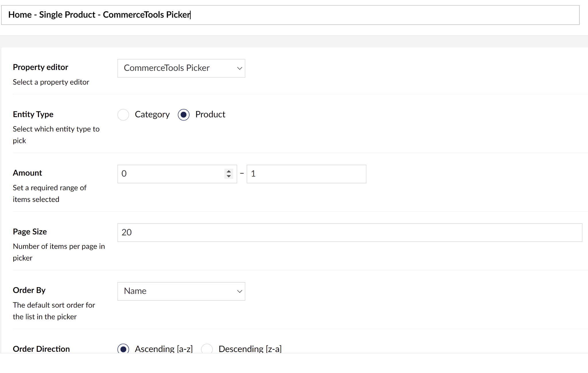Open the Property editor dropdown

pos(181,68)
